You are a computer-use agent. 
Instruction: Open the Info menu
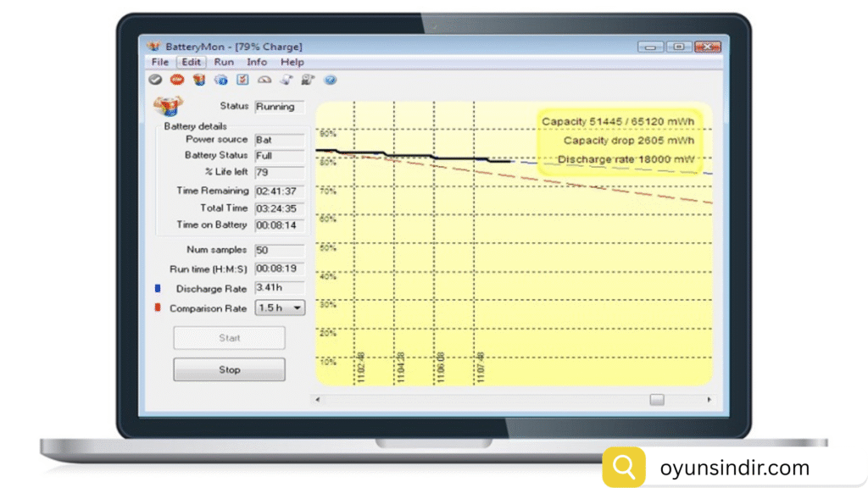pyautogui.click(x=257, y=62)
